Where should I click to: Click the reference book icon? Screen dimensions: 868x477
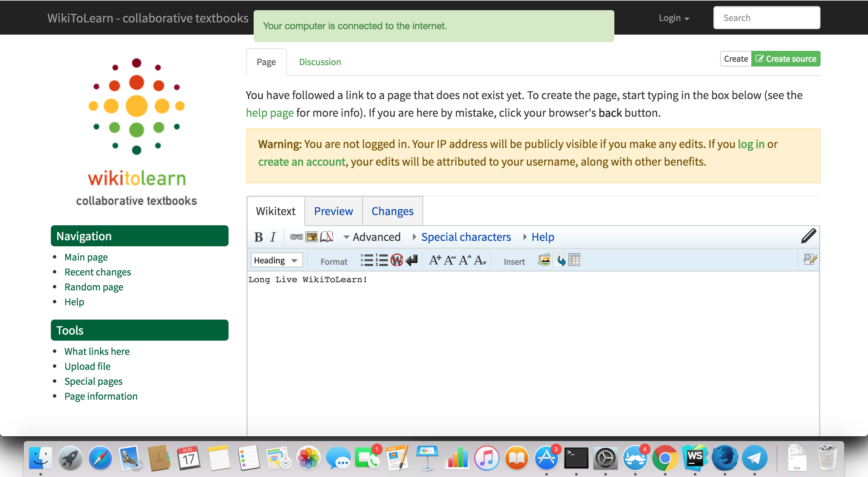pyautogui.click(x=327, y=237)
